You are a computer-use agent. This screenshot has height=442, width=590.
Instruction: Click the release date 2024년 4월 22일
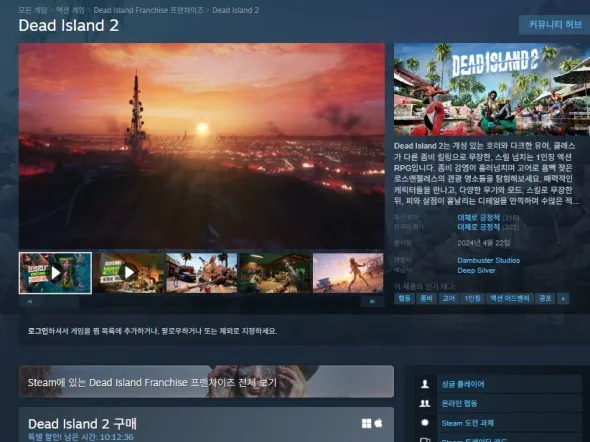484,243
